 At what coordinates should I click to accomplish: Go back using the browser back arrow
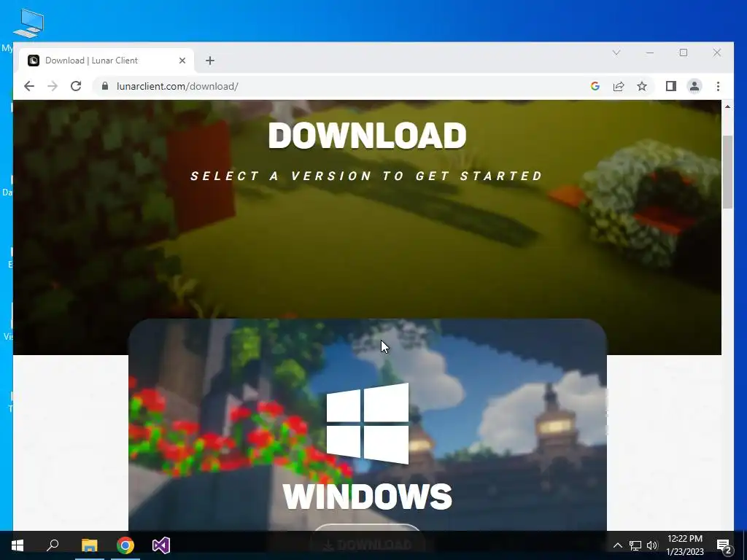[29, 86]
